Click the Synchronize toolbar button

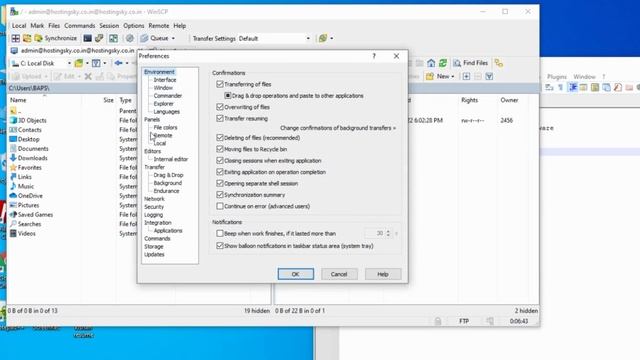pyautogui.click(x=56, y=38)
